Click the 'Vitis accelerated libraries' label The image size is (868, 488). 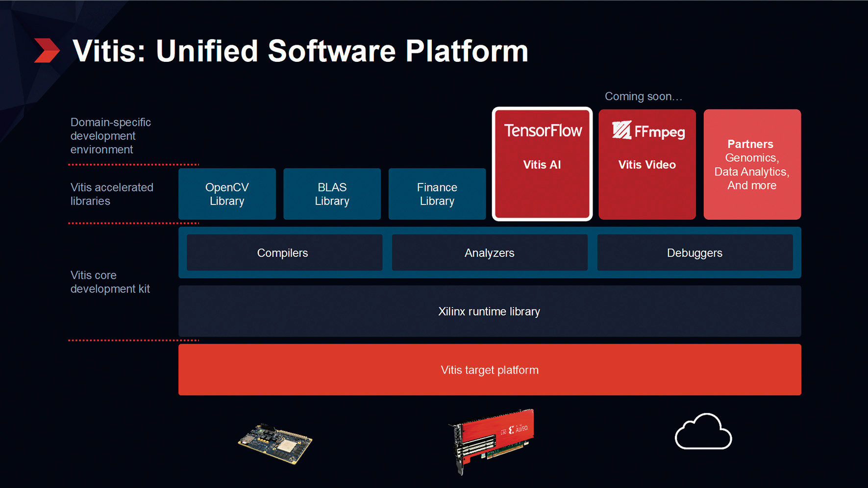(112, 194)
